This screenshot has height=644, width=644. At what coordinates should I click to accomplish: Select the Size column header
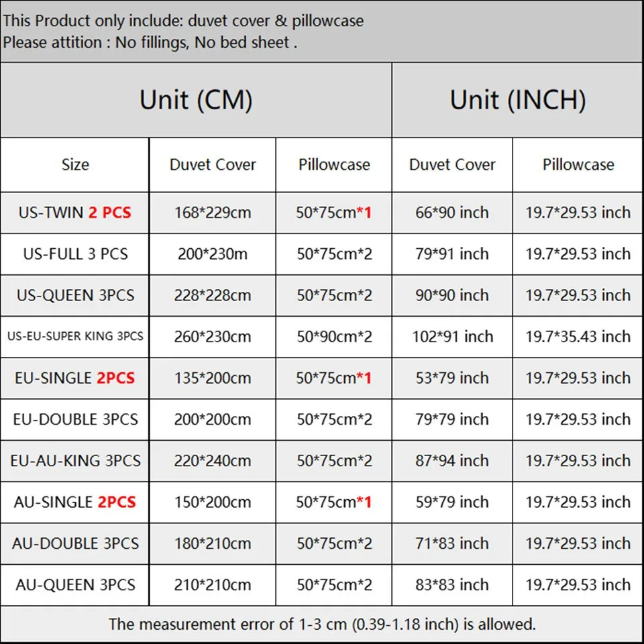tap(74, 165)
